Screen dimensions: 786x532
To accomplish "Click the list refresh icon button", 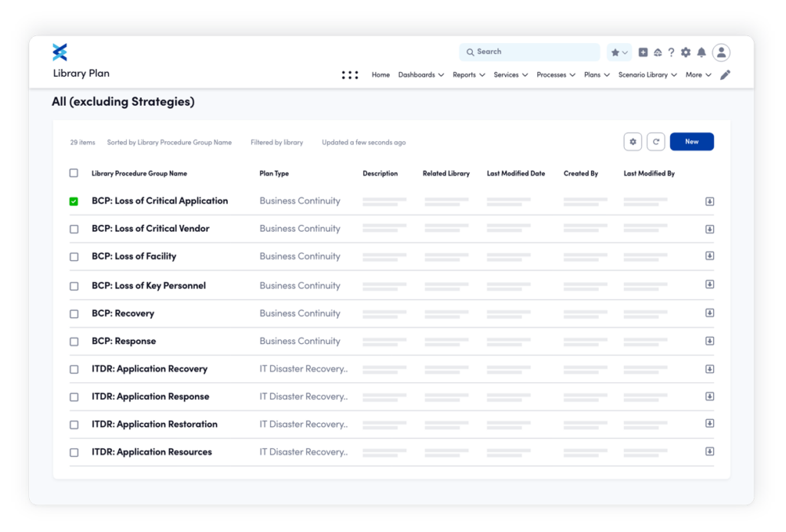I will (x=656, y=142).
